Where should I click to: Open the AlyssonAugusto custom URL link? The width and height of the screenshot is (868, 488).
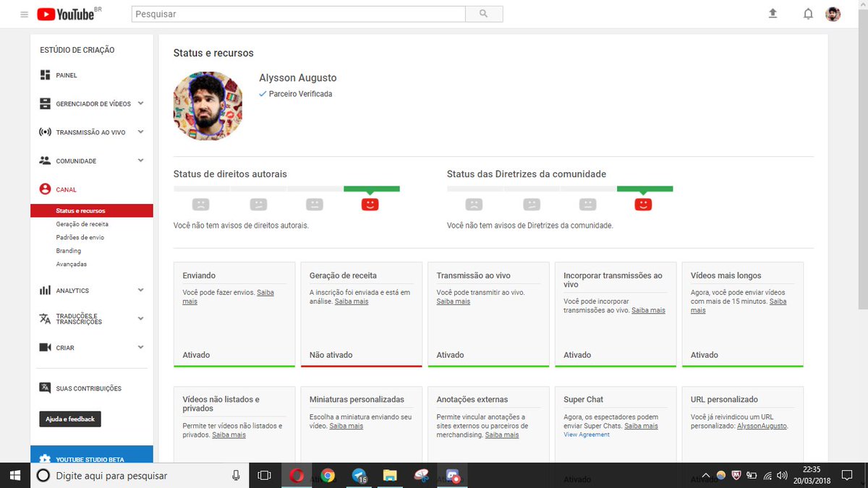pyautogui.click(x=762, y=426)
